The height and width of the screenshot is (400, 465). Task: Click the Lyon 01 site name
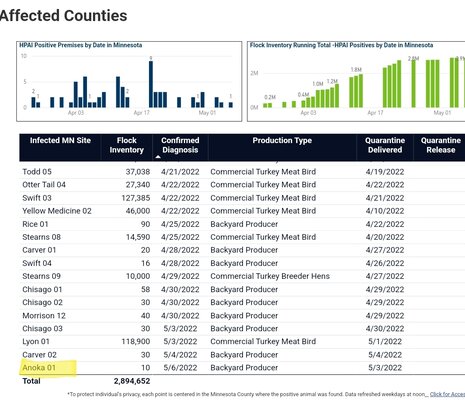(x=36, y=342)
